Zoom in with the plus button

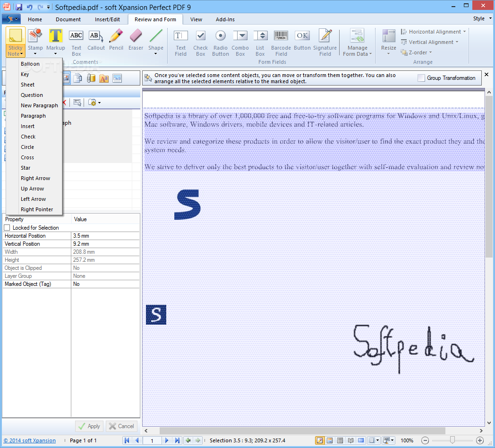click(480, 440)
